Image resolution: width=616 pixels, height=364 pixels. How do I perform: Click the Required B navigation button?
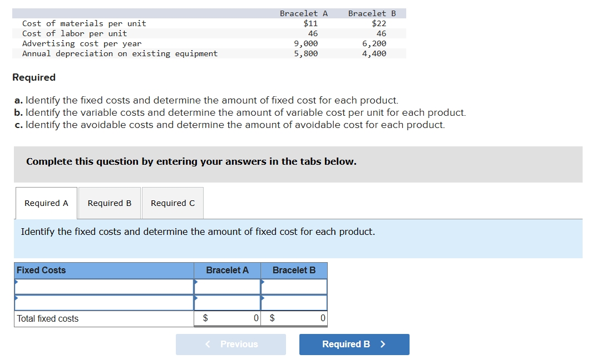point(354,344)
